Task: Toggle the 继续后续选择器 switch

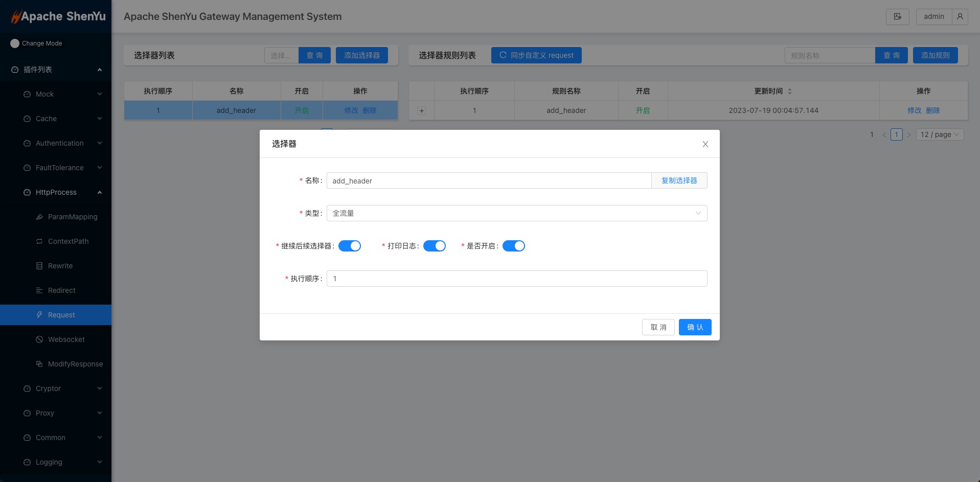Action: (x=350, y=246)
